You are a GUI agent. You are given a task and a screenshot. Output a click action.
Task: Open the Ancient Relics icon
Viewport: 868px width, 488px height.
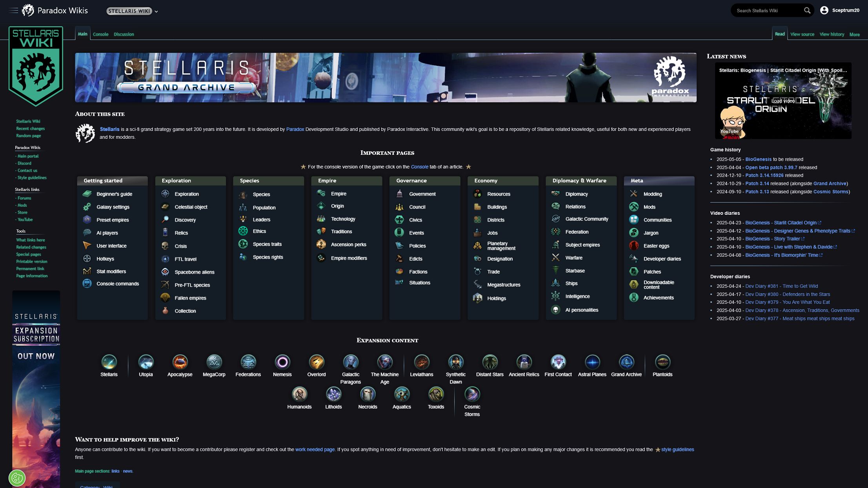tap(524, 362)
